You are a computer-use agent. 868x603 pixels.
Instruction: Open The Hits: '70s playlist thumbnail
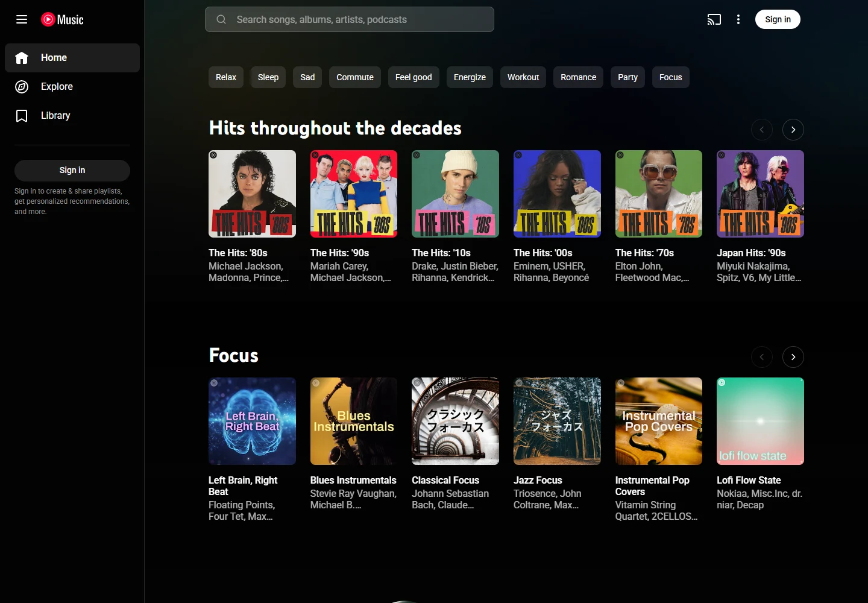(659, 194)
